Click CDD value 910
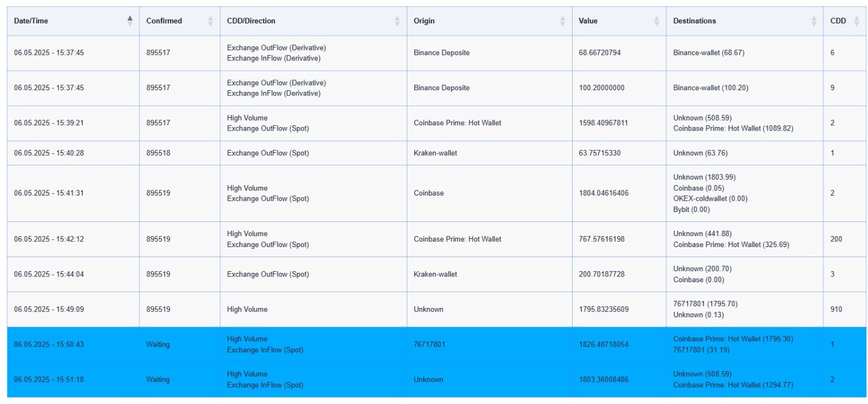The height and width of the screenshot is (404, 868). point(836,309)
